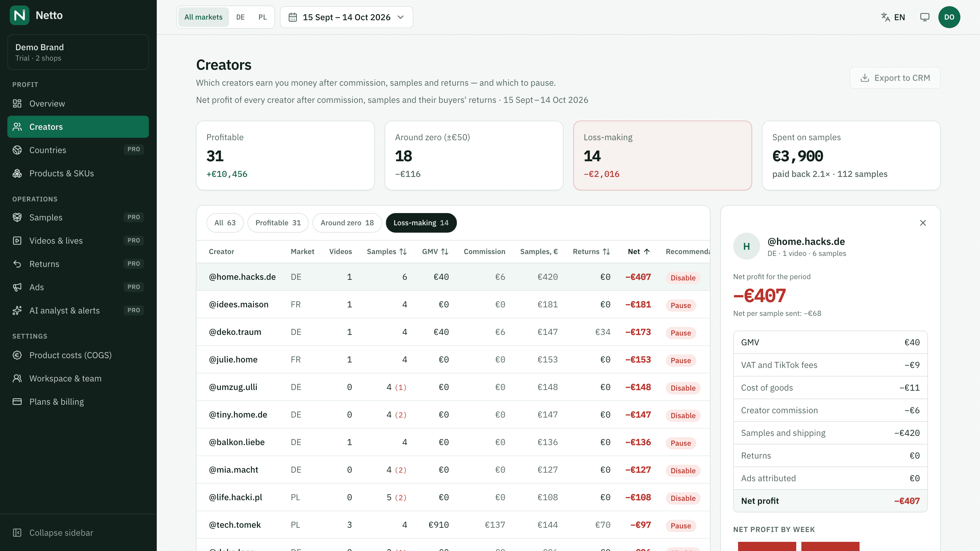Image resolution: width=980 pixels, height=551 pixels.
Task: Show Profitable 31 creators tab
Action: point(278,223)
